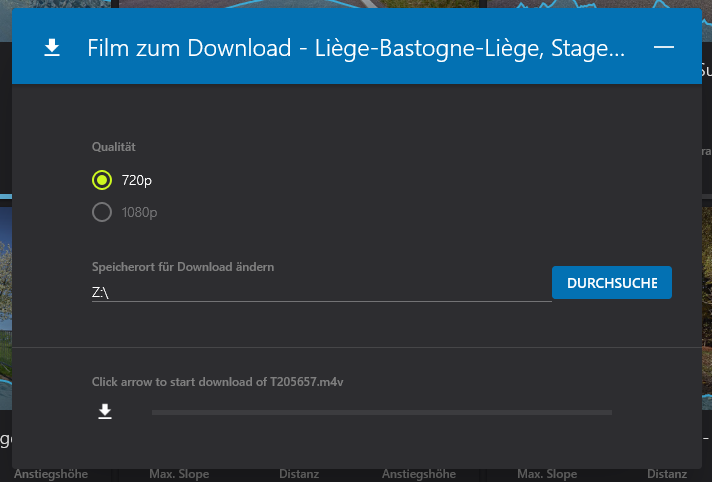Click the Qualität label
712x482 pixels.
click(114, 147)
